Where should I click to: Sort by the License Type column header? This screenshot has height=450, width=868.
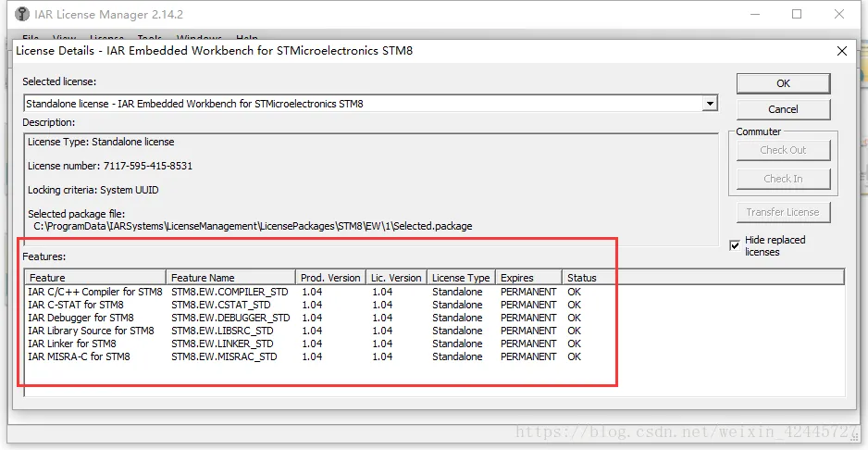461,278
